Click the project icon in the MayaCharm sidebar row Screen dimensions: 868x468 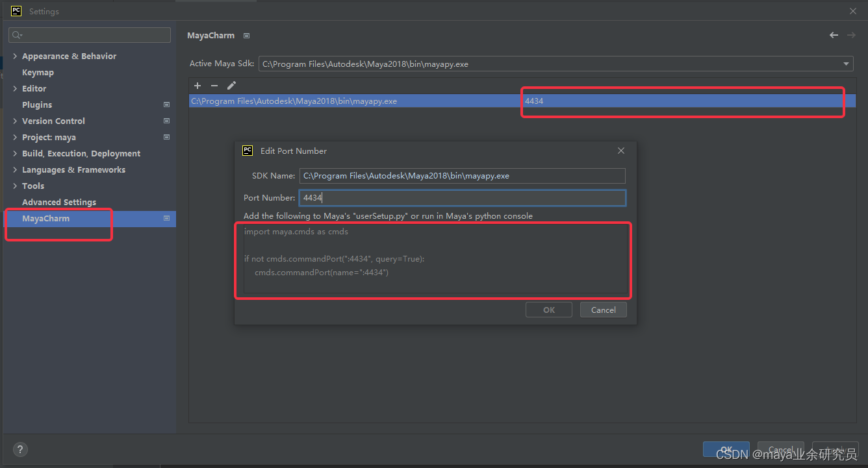coord(166,218)
